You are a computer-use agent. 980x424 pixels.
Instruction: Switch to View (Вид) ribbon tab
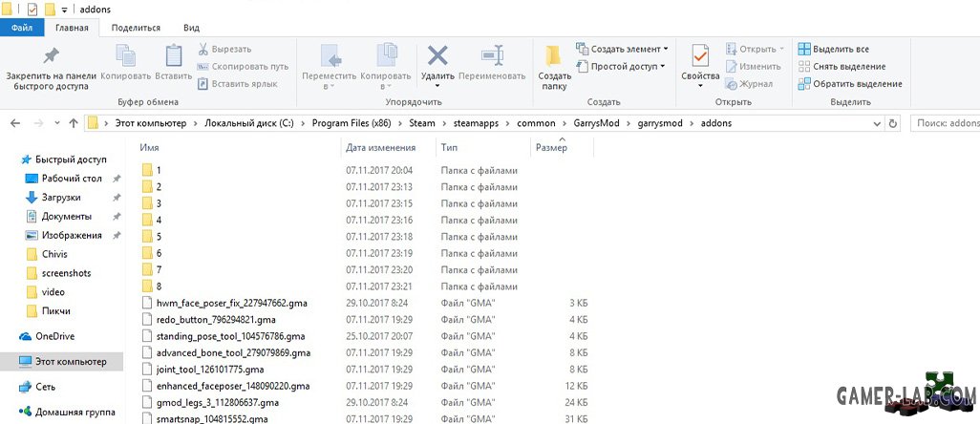click(x=191, y=28)
